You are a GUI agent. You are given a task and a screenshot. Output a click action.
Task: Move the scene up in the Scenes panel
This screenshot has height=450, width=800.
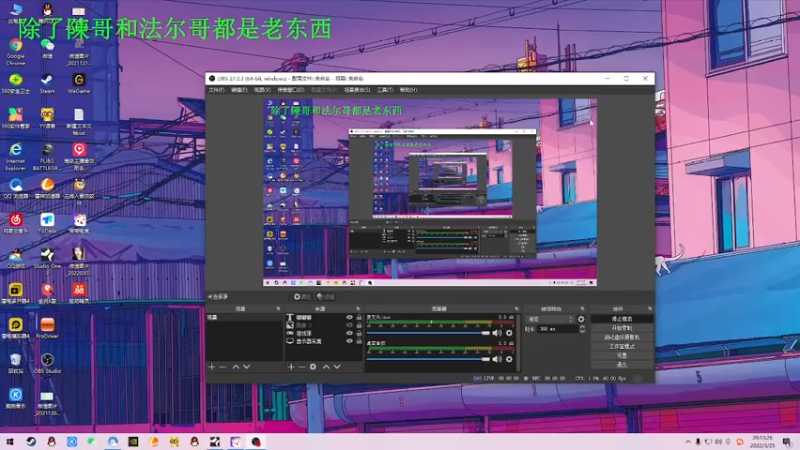click(236, 367)
